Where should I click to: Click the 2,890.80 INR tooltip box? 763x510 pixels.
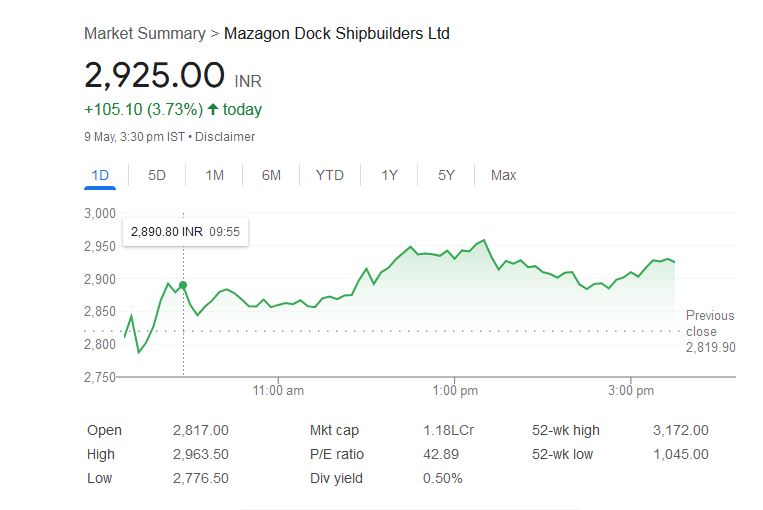coord(185,232)
